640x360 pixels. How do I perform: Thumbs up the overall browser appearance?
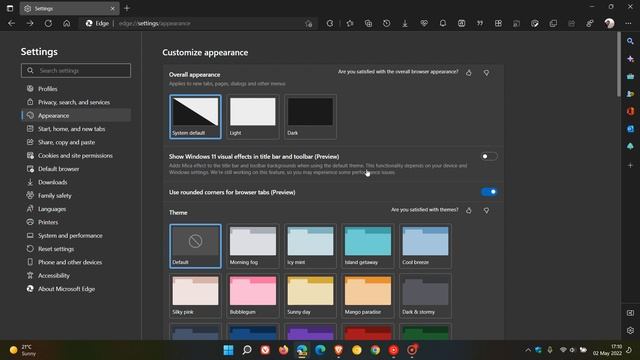(x=469, y=73)
